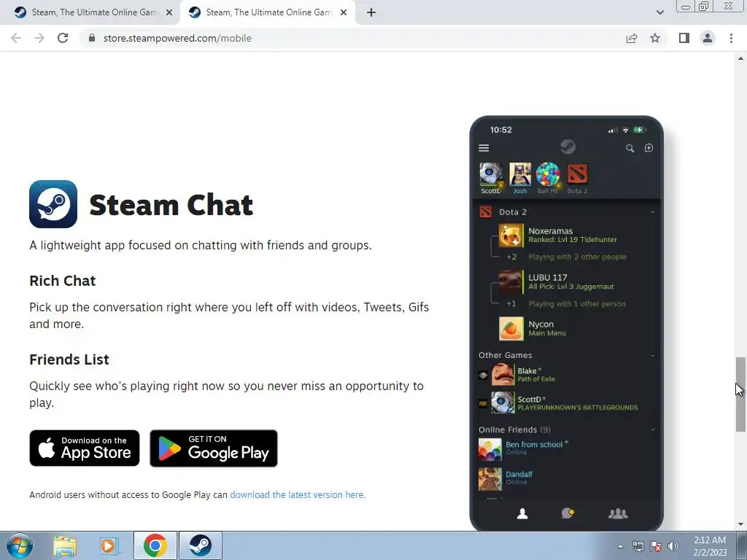Open the Get it on Google Play badge
747x560 pixels.
click(x=214, y=448)
